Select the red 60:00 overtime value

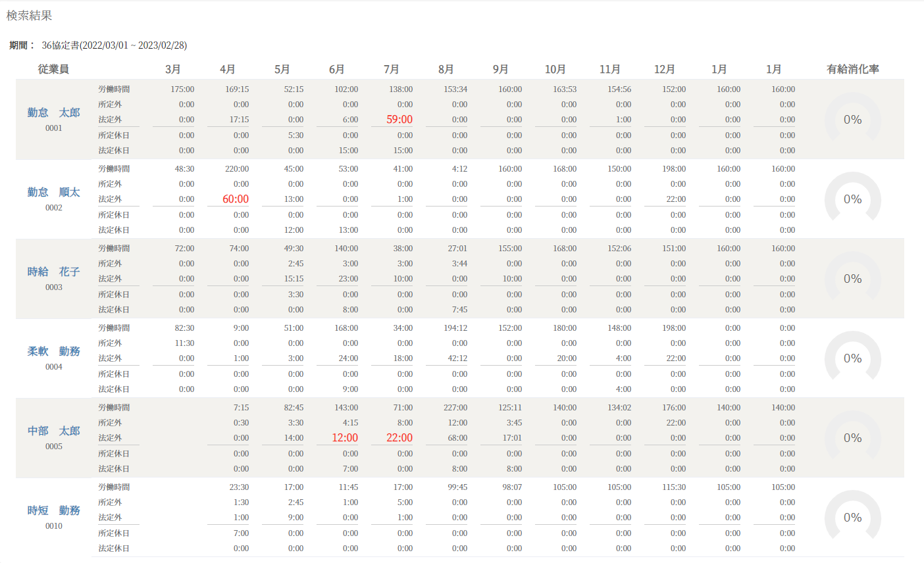pyautogui.click(x=236, y=199)
